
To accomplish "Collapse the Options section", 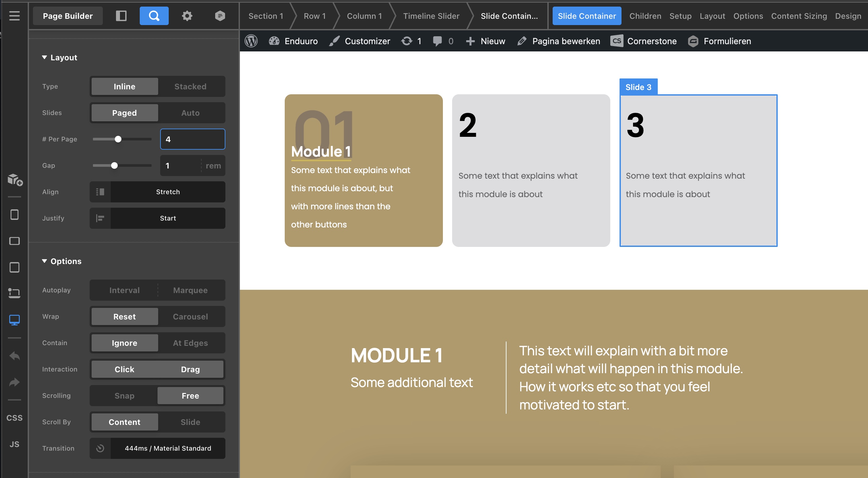I will [44, 261].
